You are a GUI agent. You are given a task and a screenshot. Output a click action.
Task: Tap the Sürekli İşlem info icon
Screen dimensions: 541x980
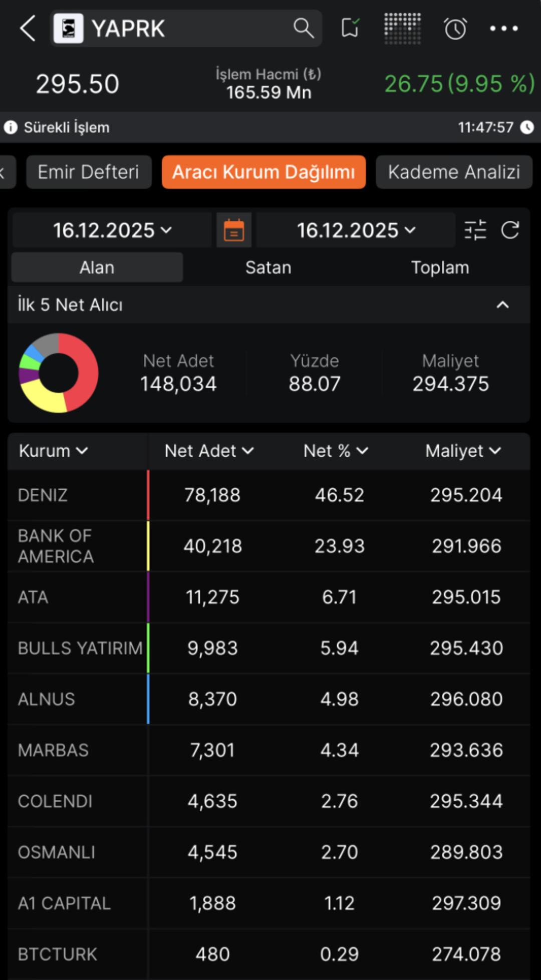11,127
